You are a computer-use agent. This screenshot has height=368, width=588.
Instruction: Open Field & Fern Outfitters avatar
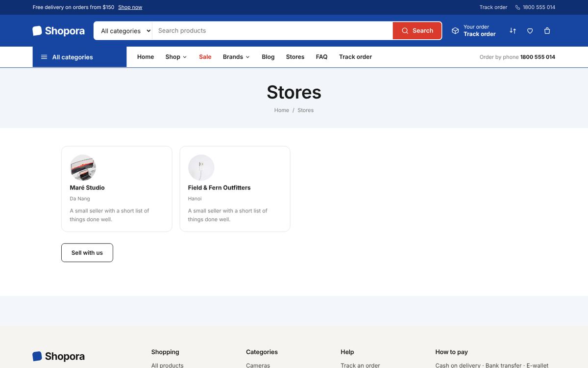click(x=201, y=168)
